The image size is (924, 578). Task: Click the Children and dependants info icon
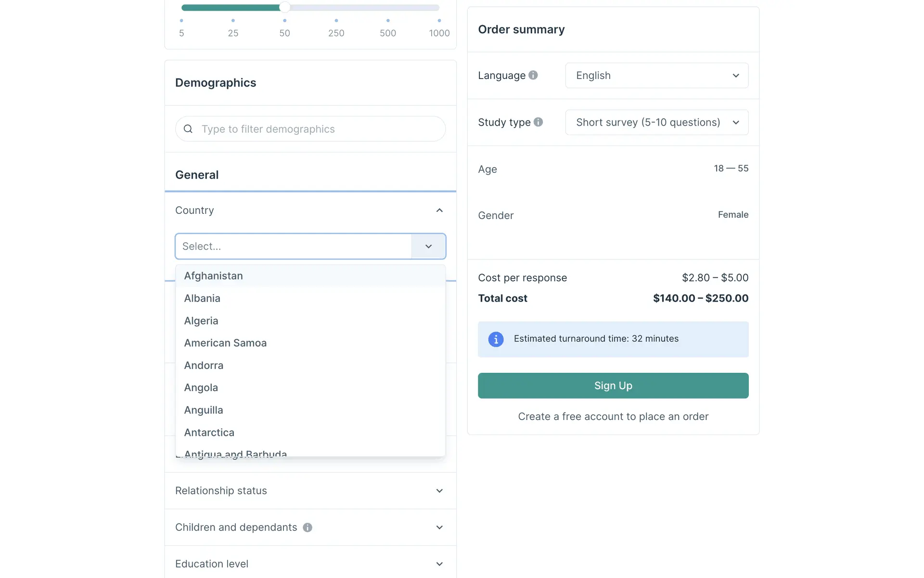[x=308, y=527]
